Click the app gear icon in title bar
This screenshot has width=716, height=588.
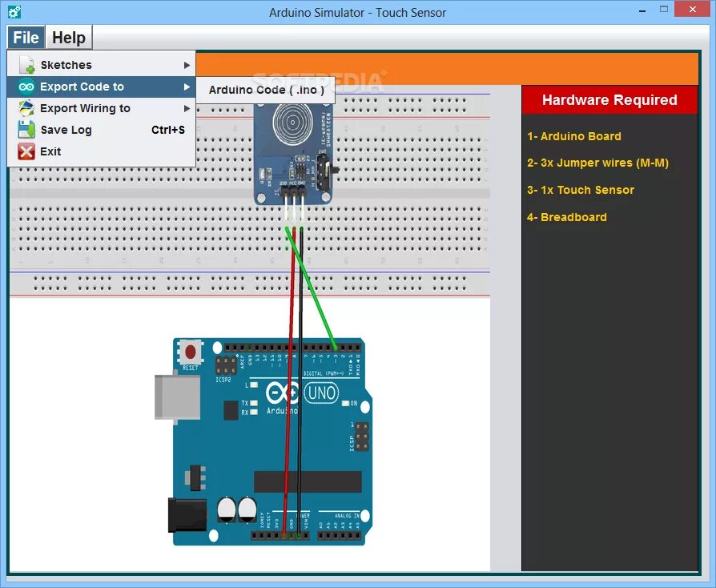[x=14, y=12]
